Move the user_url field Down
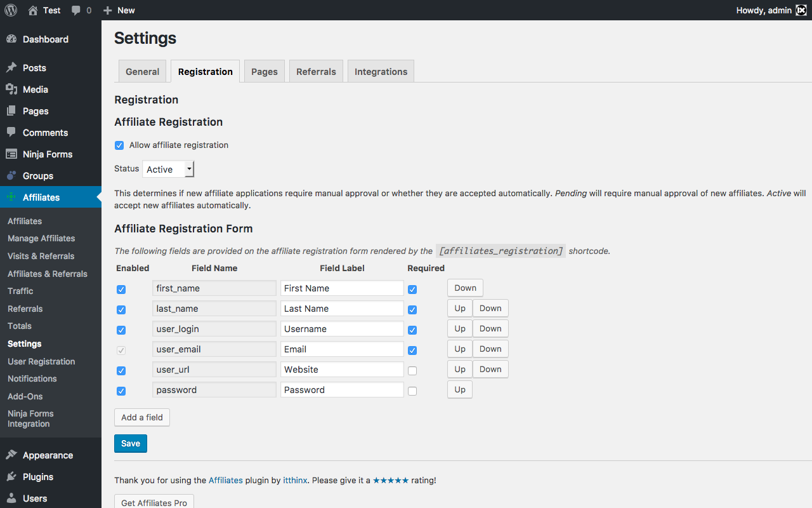Image resolution: width=812 pixels, height=508 pixels. 490,370
